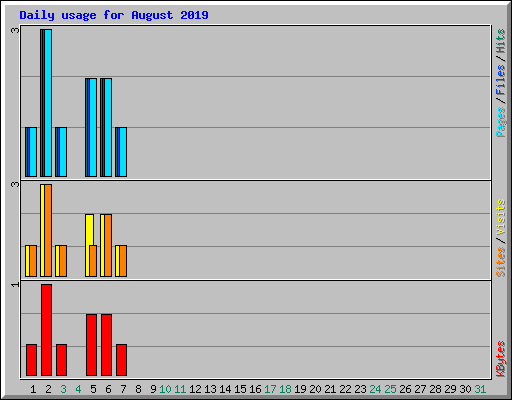The image size is (512, 400).
Task: Click the top chart's y-axis value 3
Action: tap(15, 30)
